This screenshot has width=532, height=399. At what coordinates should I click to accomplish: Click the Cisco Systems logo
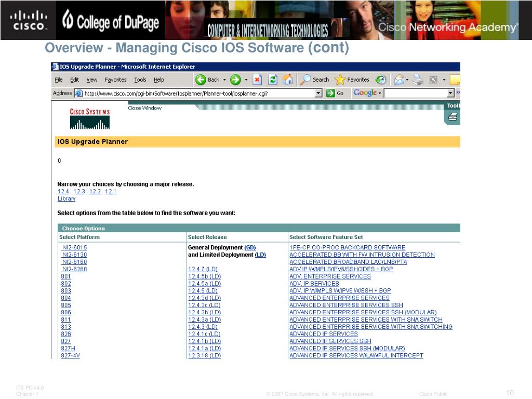coord(89,119)
